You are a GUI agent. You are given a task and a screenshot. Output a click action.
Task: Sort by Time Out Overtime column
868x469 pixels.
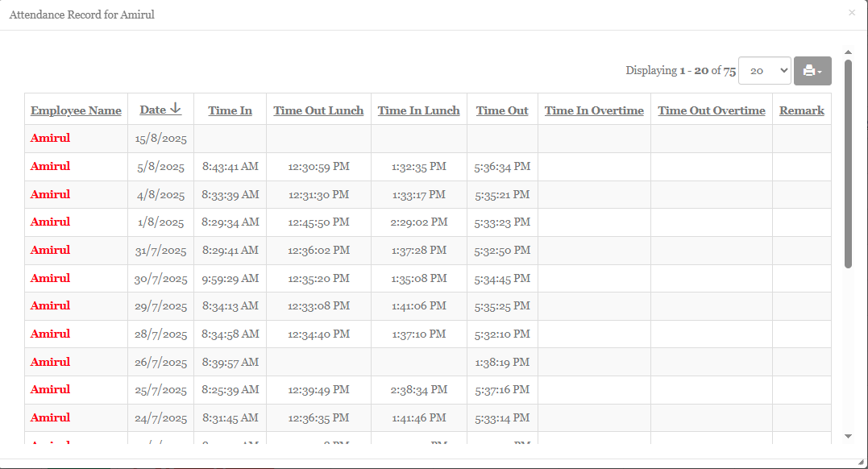point(711,110)
